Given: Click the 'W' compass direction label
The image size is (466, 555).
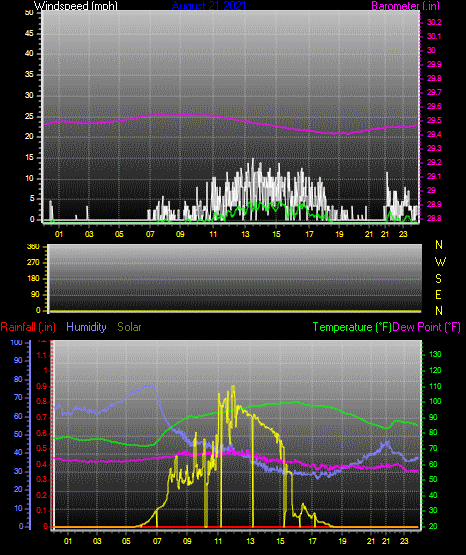Looking at the screenshot, I should pyautogui.click(x=440, y=262).
